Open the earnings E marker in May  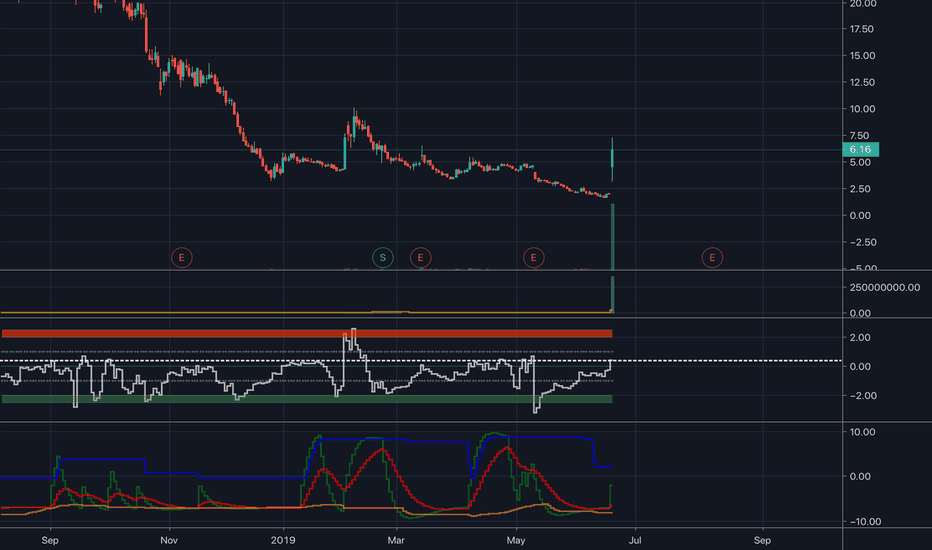534,257
